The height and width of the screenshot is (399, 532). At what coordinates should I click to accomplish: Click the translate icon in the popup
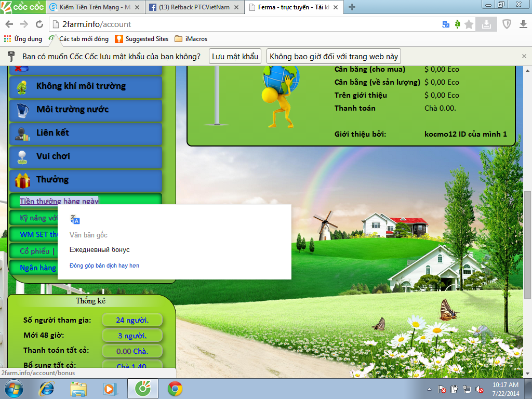pyautogui.click(x=75, y=220)
